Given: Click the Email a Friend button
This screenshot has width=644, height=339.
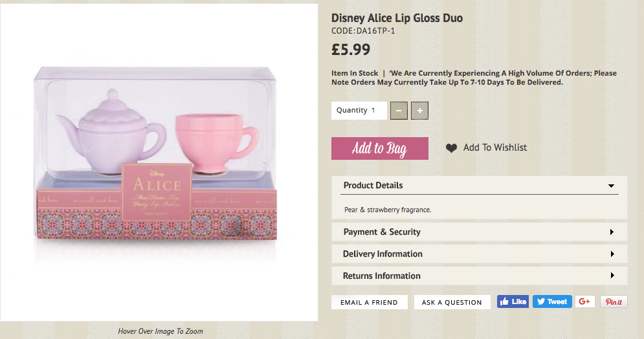Looking at the screenshot, I should [369, 302].
